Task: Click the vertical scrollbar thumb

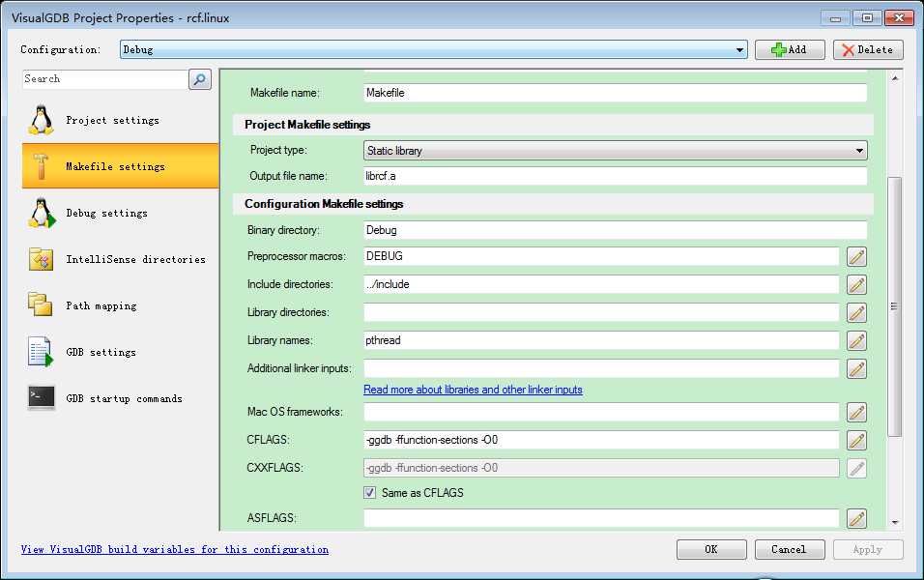Action: 895,306
